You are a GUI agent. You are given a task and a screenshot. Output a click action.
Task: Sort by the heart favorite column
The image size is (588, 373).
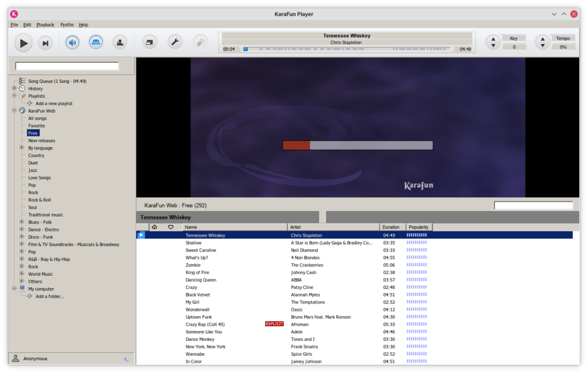pos(171,227)
